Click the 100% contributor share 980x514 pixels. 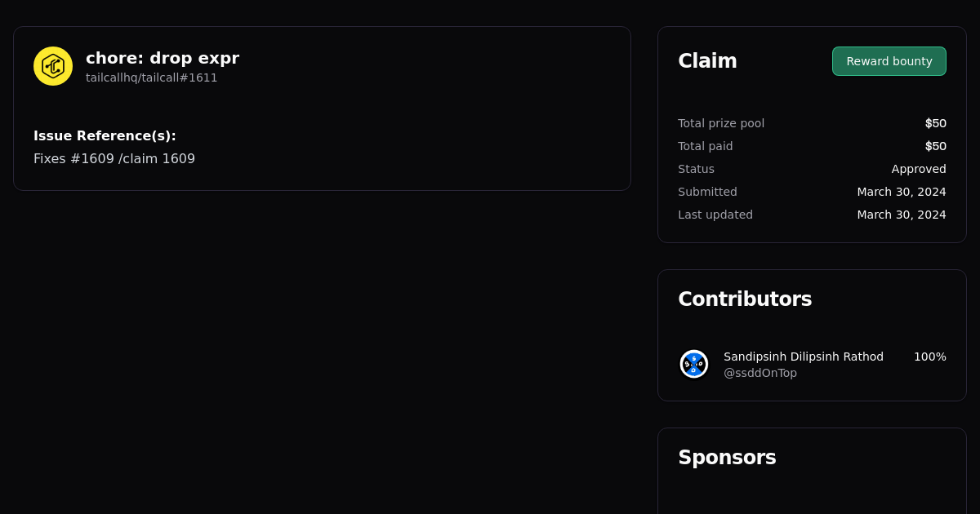929,357
